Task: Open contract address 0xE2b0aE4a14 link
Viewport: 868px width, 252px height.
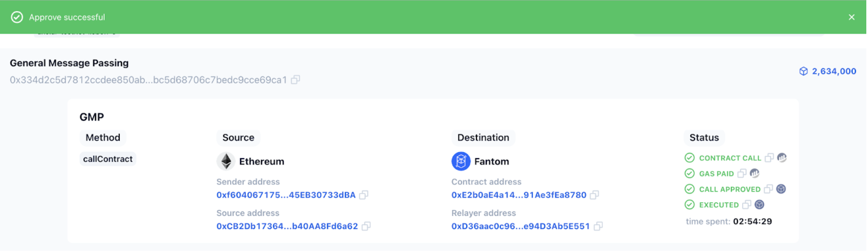Action: [x=519, y=195]
